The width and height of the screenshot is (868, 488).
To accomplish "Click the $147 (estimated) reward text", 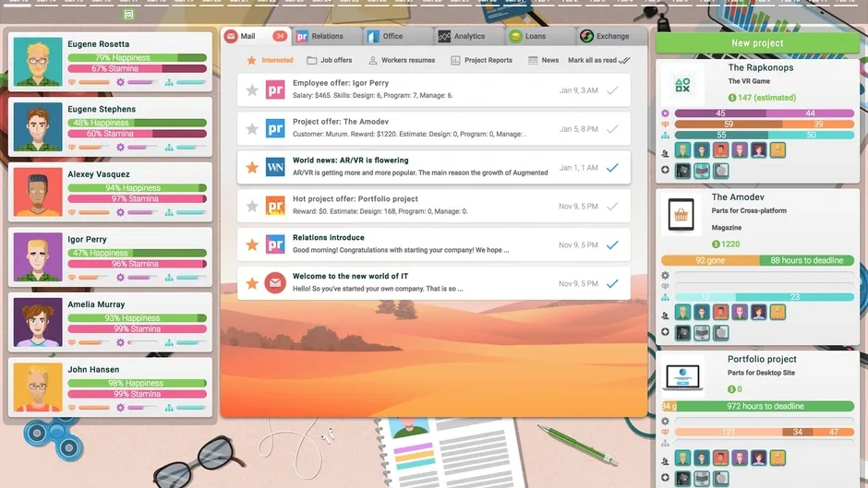I will (762, 98).
